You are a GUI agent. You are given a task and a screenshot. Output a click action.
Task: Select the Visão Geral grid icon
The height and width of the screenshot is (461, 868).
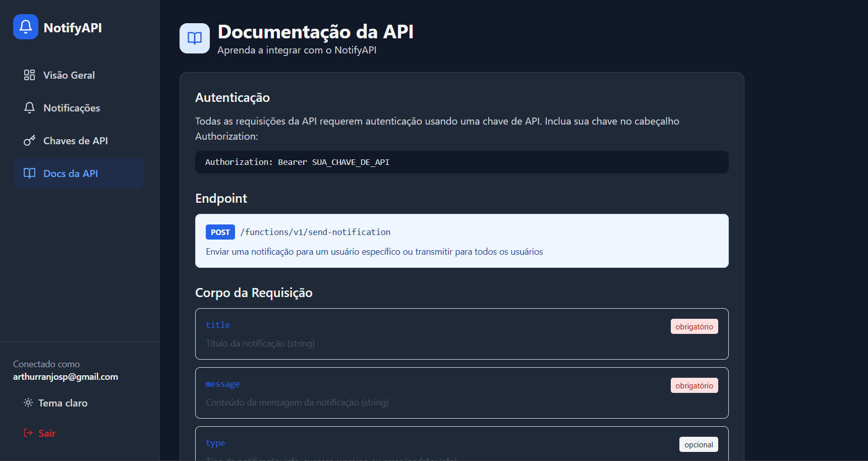tap(29, 75)
